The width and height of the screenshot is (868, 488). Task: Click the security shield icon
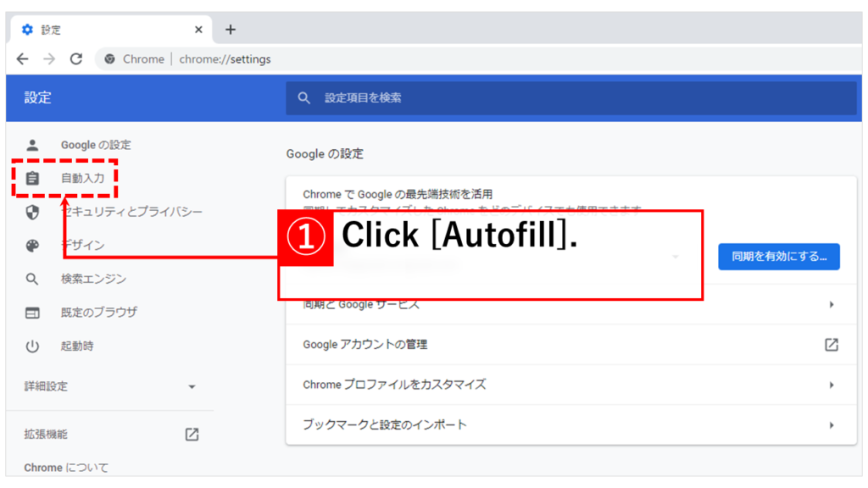click(x=32, y=212)
